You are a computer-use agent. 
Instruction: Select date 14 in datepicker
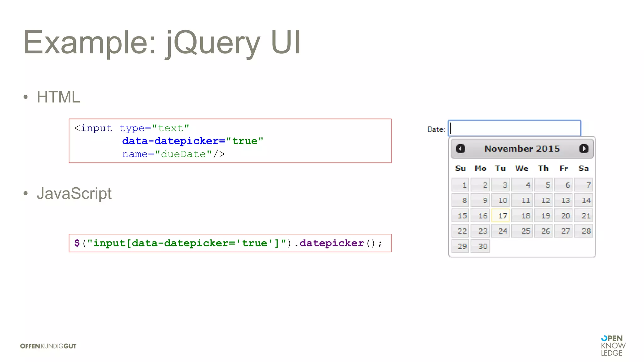click(x=584, y=200)
